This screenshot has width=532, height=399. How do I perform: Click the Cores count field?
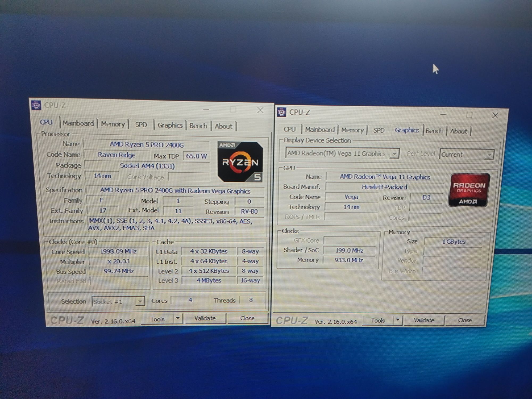[x=190, y=300]
